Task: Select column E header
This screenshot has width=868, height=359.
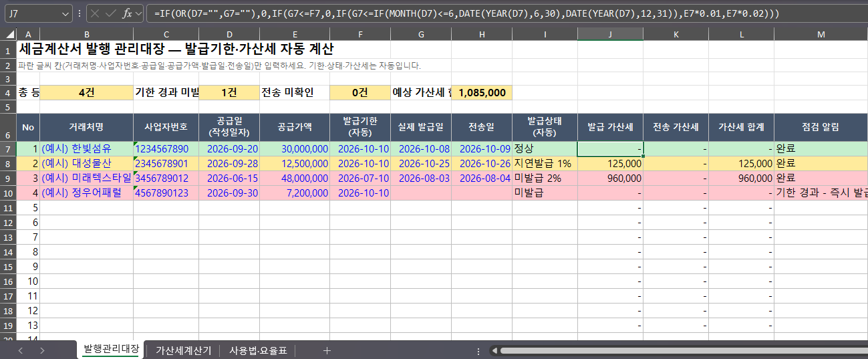Action: [295, 34]
